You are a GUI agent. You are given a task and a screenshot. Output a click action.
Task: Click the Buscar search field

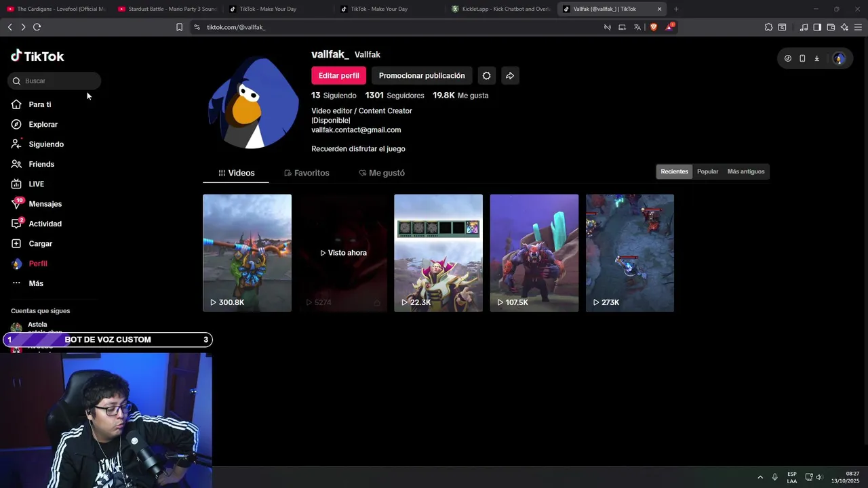coord(54,81)
